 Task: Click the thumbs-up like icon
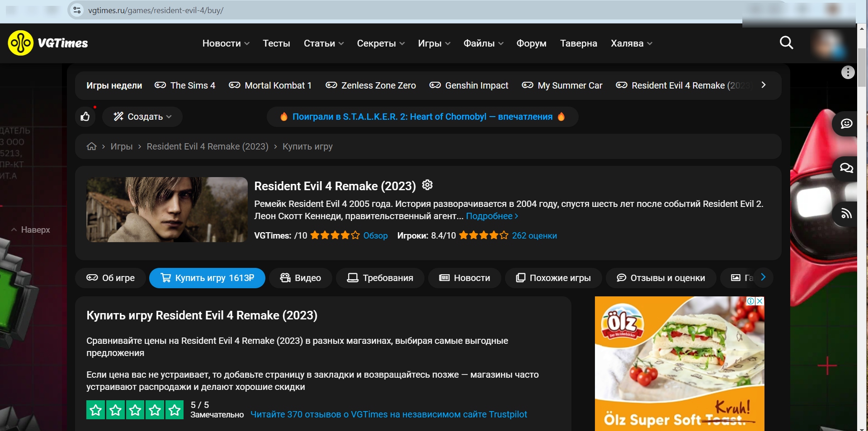[x=85, y=117]
